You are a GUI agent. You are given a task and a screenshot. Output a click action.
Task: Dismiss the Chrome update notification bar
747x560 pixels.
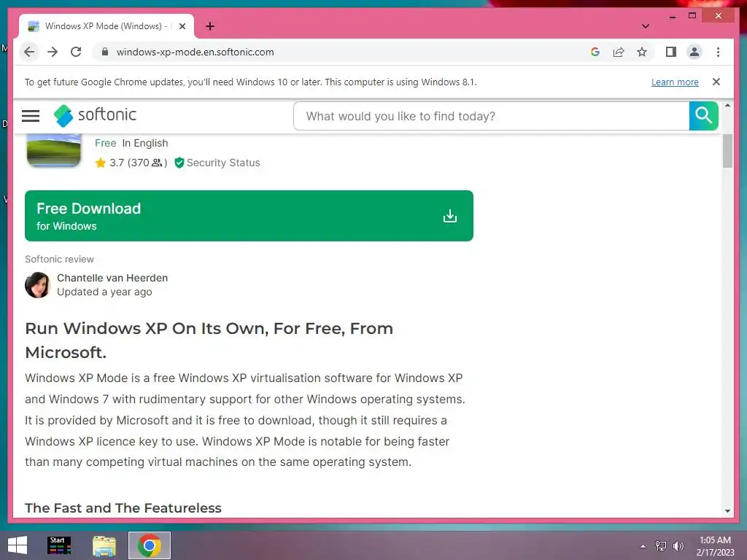716,82
